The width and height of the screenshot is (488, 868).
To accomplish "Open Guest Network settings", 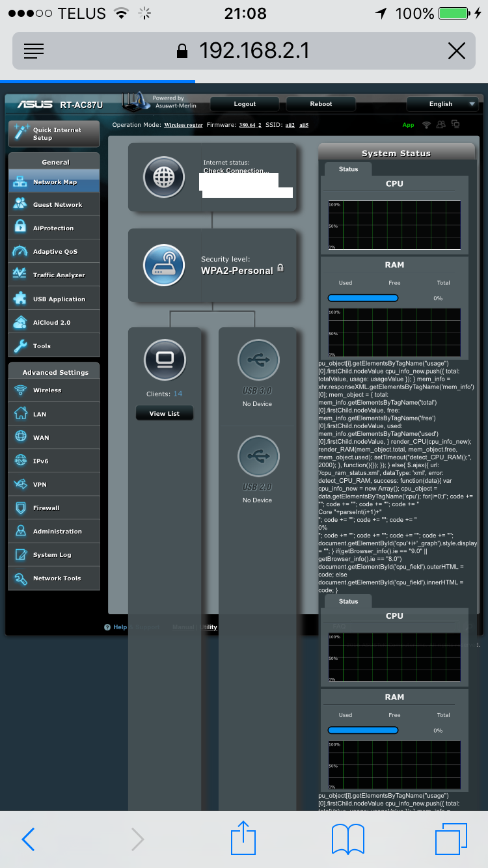I will coord(53,205).
